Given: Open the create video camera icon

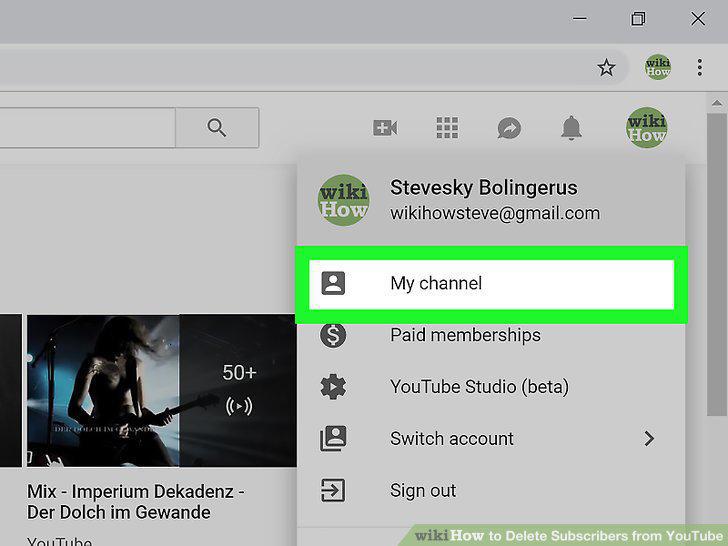Looking at the screenshot, I should 385,128.
